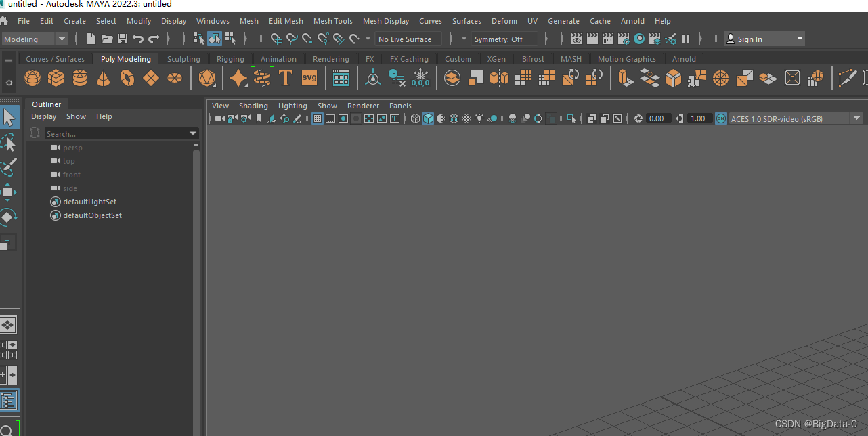Create a platonic solid from the shelf
The height and width of the screenshot is (436, 868).
click(207, 79)
